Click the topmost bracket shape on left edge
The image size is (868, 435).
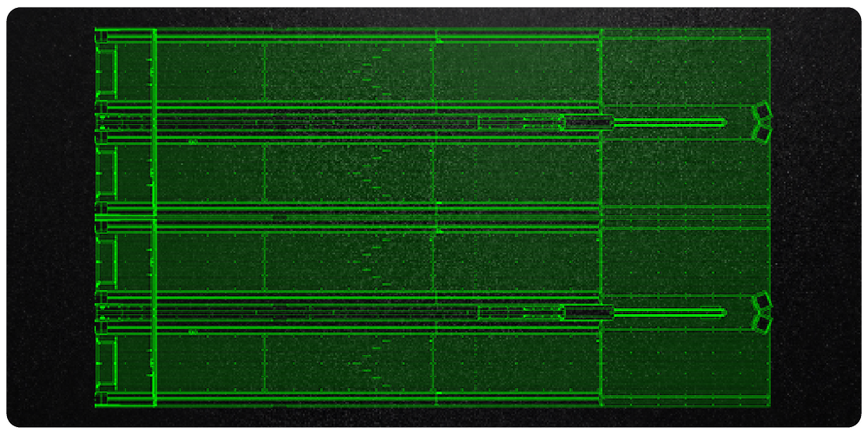pyautogui.click(x=108, y=70)
